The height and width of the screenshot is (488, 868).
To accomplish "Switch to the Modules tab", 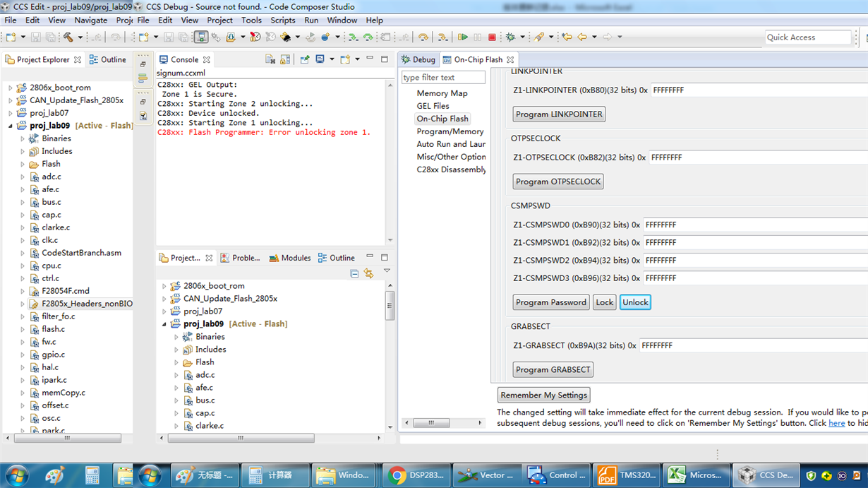I will pyautogui.click(x=290, y=258).
